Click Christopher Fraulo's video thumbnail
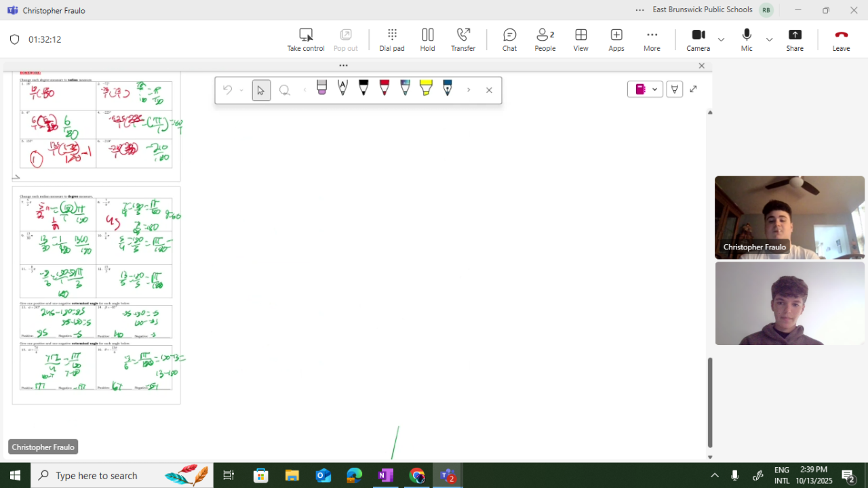 point(789,218)
